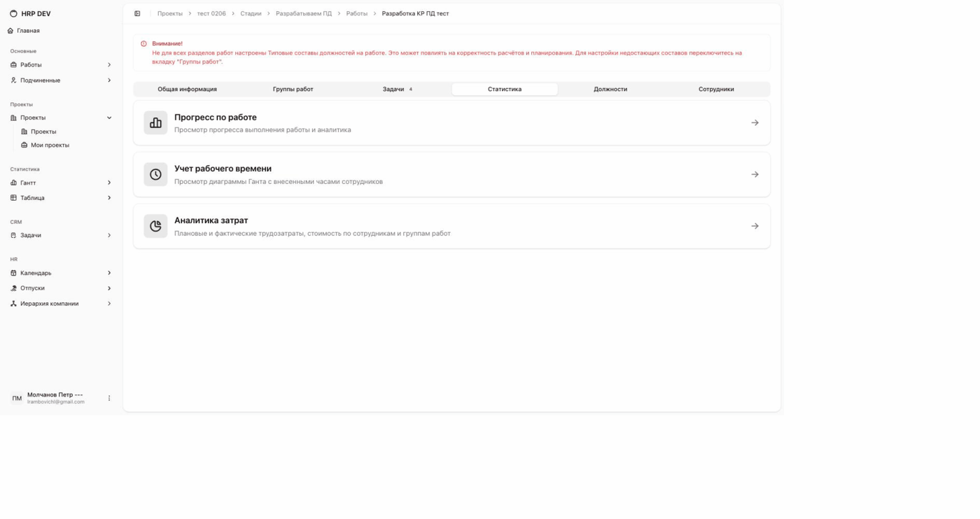Click icon beside Мои проекты
The height and width of the screenshot is (519, 980).
(24, 145)
